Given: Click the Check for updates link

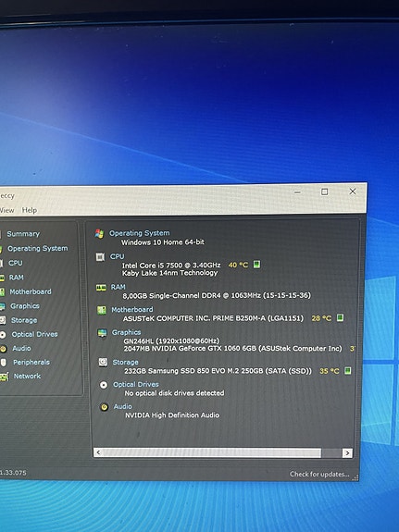Looking at the screenshot, I should (319, 474).
